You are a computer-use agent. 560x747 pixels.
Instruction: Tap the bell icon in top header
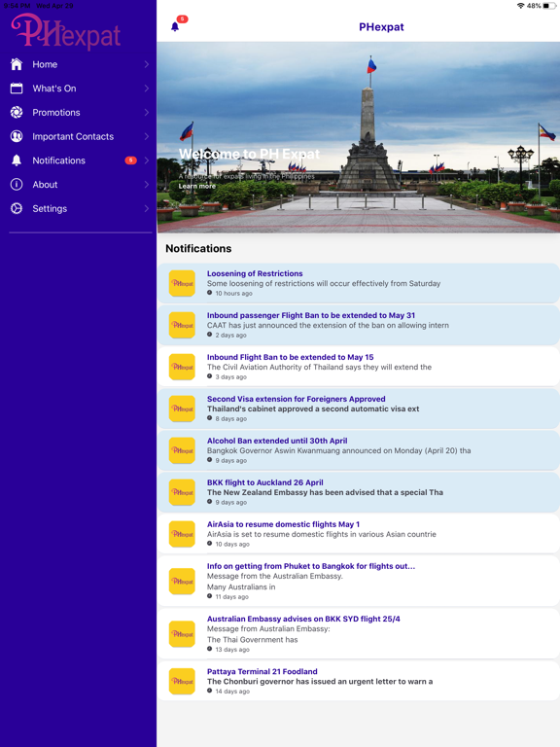coord(175,26)
